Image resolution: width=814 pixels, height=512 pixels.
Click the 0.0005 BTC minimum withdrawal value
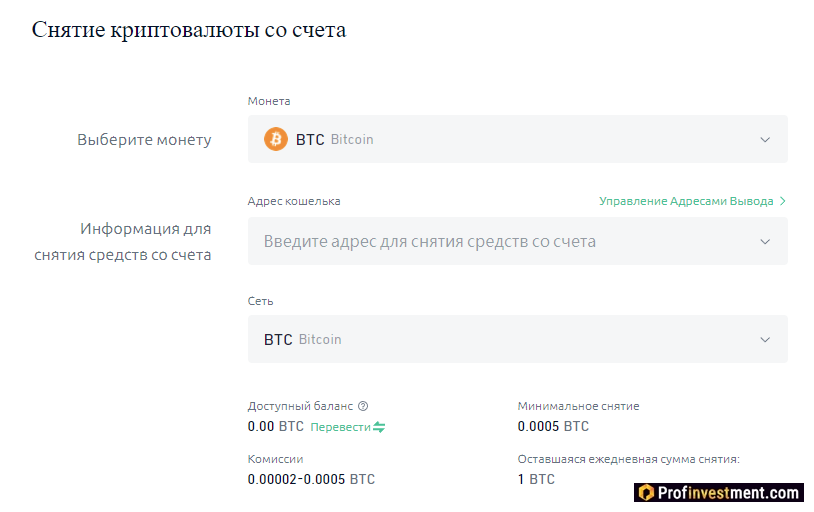pyautogui.click(x=553, y=426)
